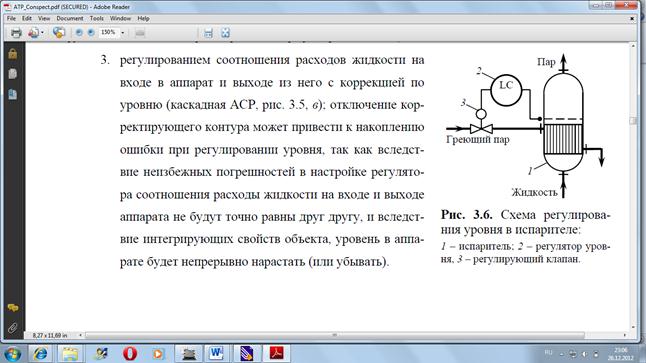Click the horizontal scrollbar right arrow
Screen dimensions: 646x363
click(x=625, y=335)
